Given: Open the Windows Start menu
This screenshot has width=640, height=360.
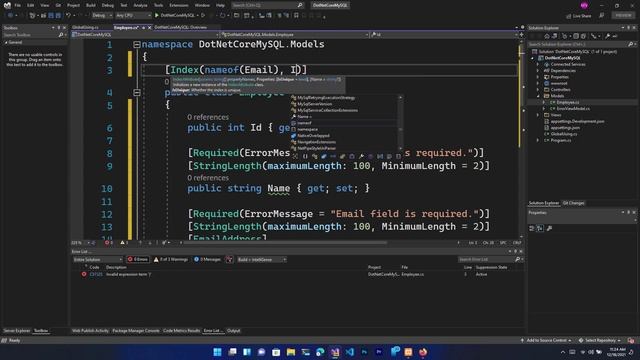Looking at the screenshot, I should click(x=218, y=352).
